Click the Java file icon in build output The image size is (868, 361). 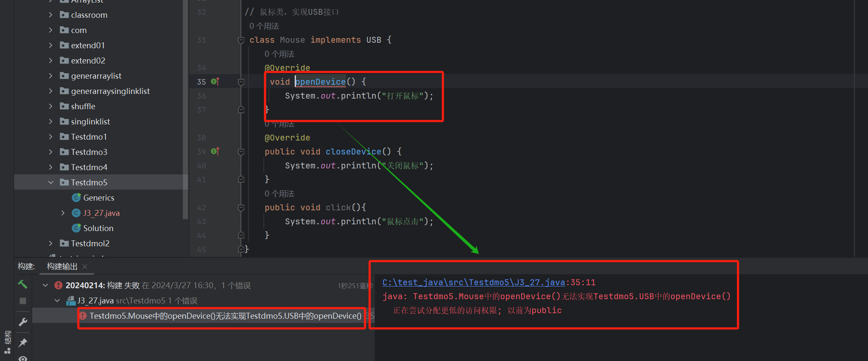[x=71, y=300]
